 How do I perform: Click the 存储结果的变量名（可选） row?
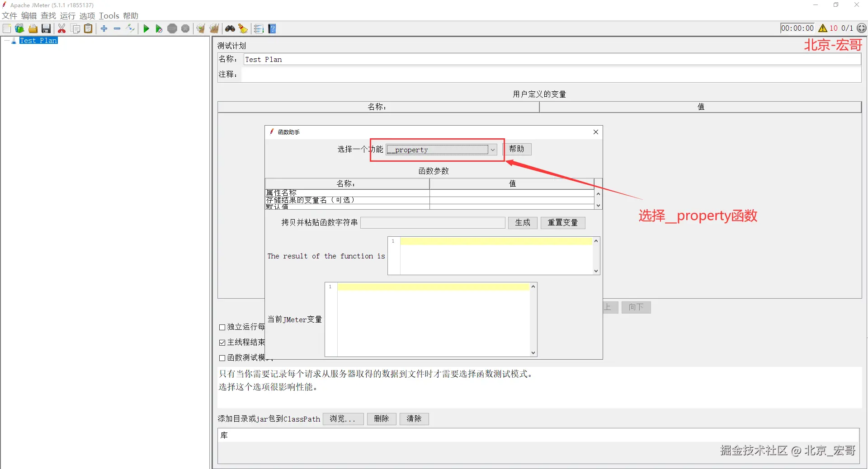click(x=429, y=200)
